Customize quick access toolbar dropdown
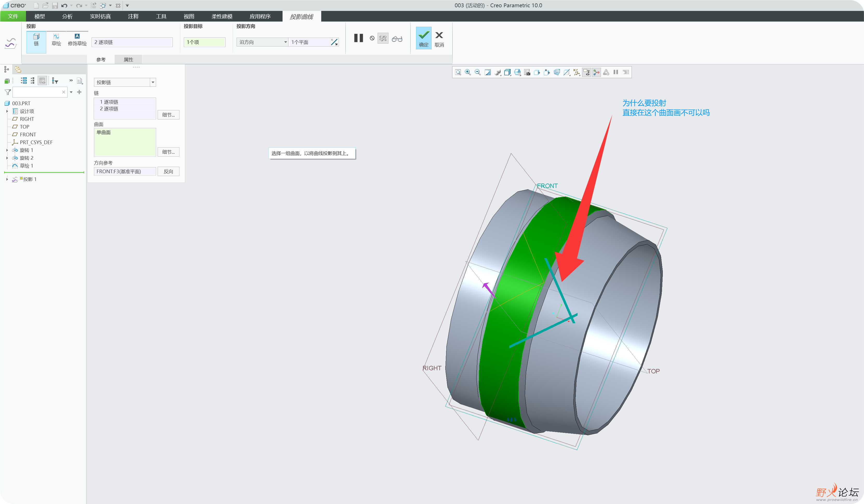864x504 pixels. [x=127, y=5]
